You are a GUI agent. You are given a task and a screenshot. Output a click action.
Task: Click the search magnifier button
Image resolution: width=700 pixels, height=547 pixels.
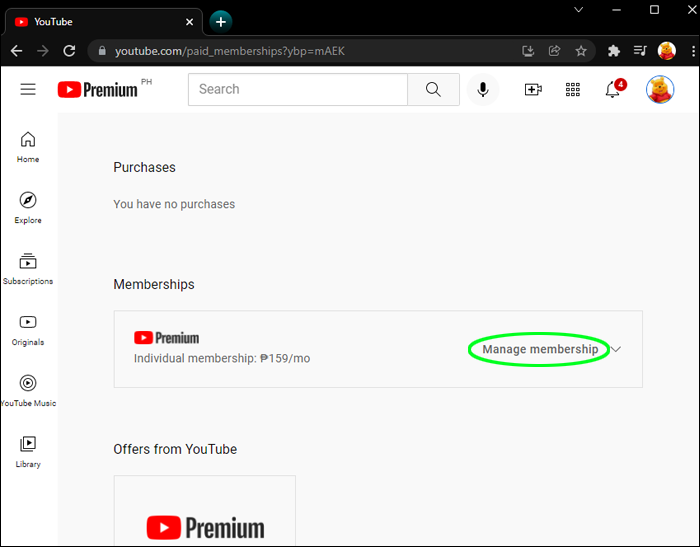click(x=433, y=89)
